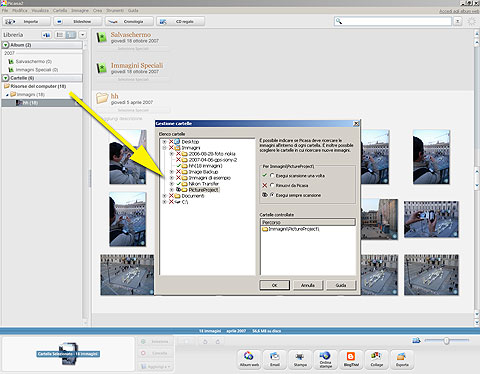Collapse the Album section in Libreria

pyautogui.click(x=6, y=45)
